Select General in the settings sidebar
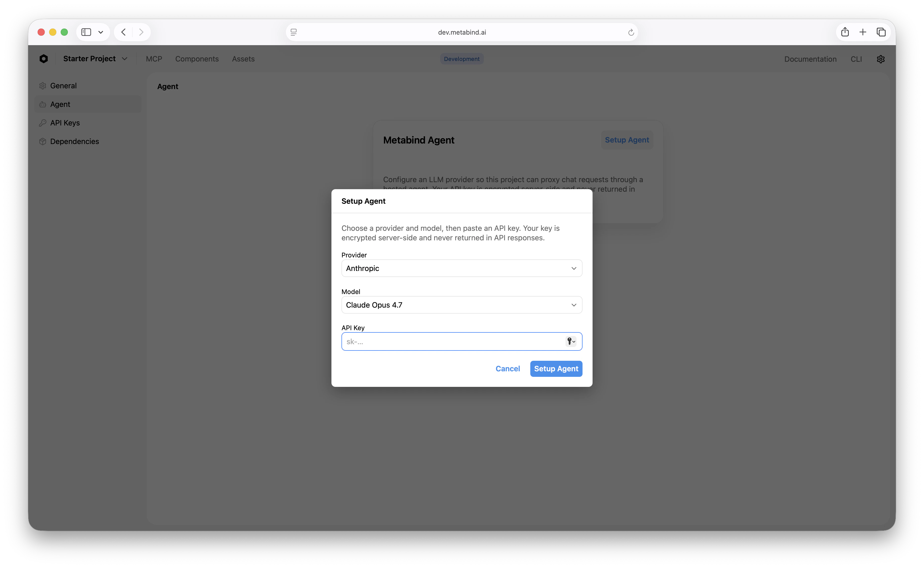The height and width of the screenshot is (568, 924). pos(88,86)
